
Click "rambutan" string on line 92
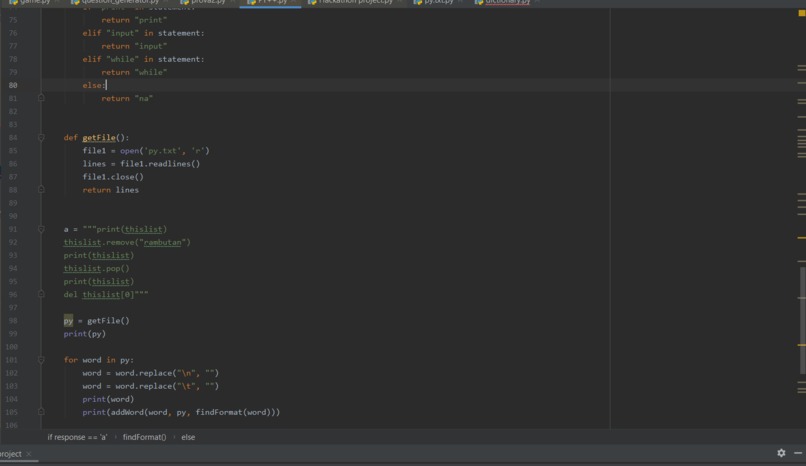tap(162, 243)
